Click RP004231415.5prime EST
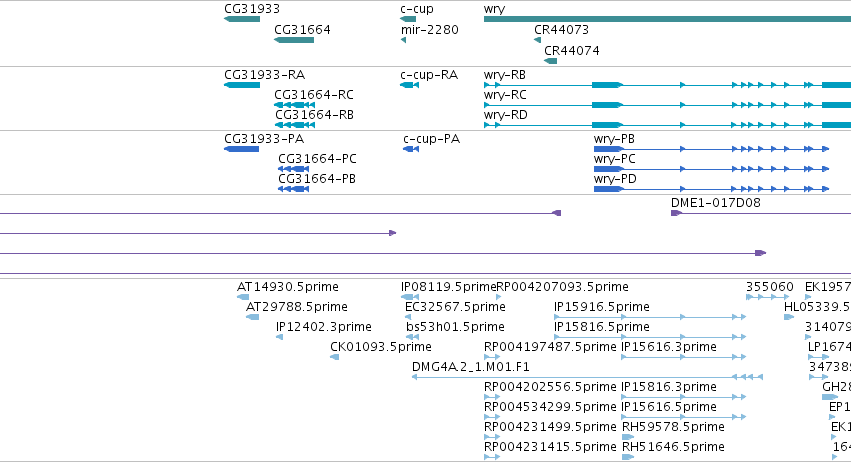 click(x=492, y=457)
